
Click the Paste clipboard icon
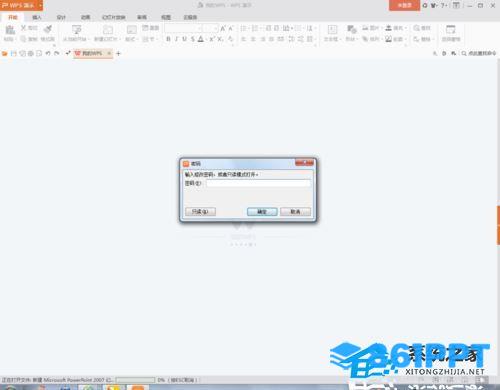(x=10, y=30)
